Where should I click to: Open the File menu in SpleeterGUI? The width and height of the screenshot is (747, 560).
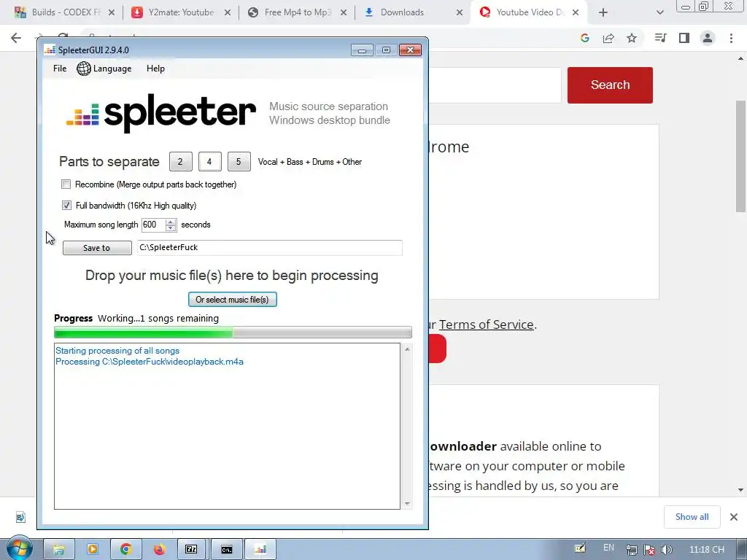coord(60,69)
